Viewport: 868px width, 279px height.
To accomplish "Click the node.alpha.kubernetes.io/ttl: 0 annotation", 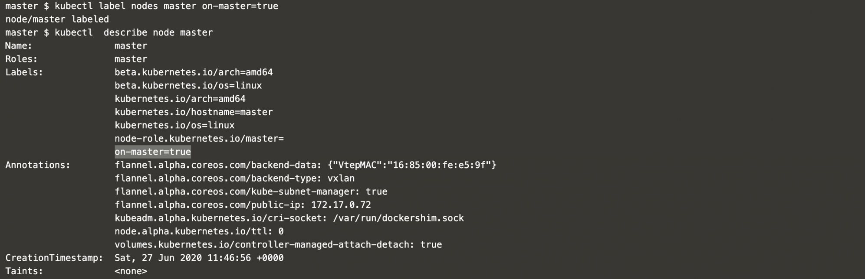I will point(199,231).
